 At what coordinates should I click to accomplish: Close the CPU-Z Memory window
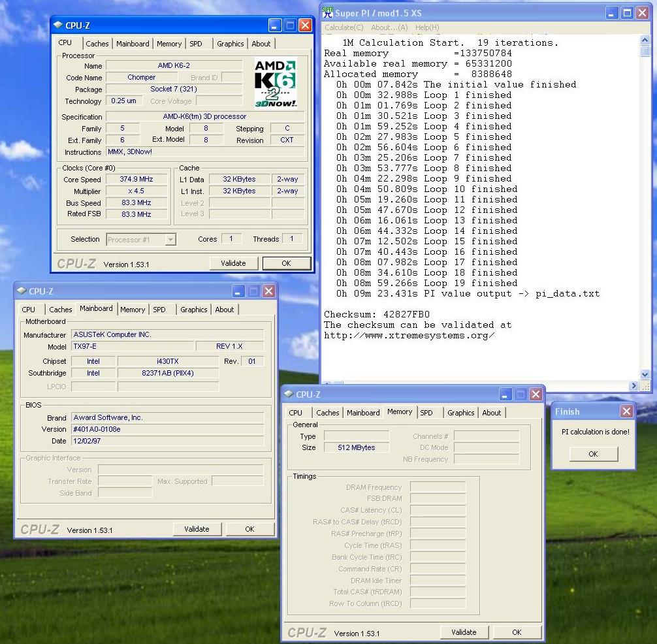[536, 394]
